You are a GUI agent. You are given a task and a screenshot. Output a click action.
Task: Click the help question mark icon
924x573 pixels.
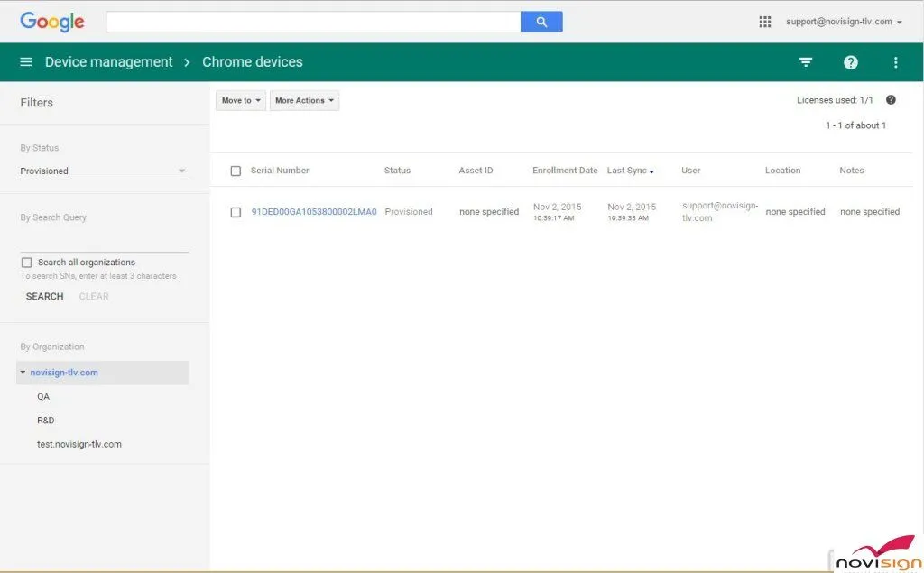851,62
